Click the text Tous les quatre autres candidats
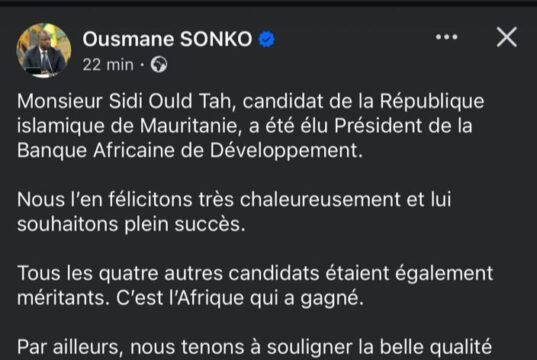 [x=168, y=273]
